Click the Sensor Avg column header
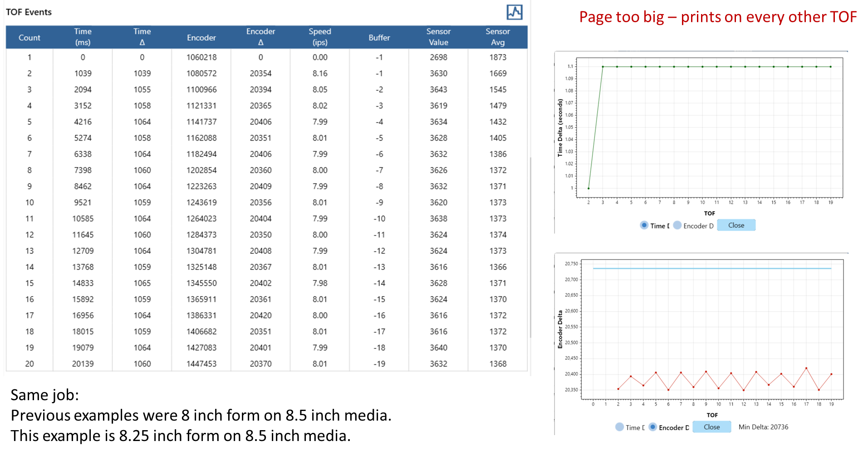This screenshot has height=456, width=868. pos(498,37)
